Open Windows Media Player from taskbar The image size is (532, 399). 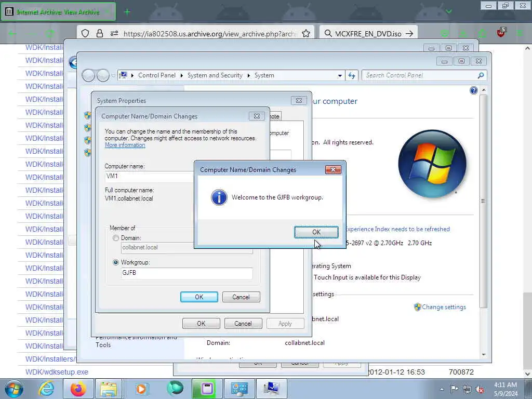141,389
